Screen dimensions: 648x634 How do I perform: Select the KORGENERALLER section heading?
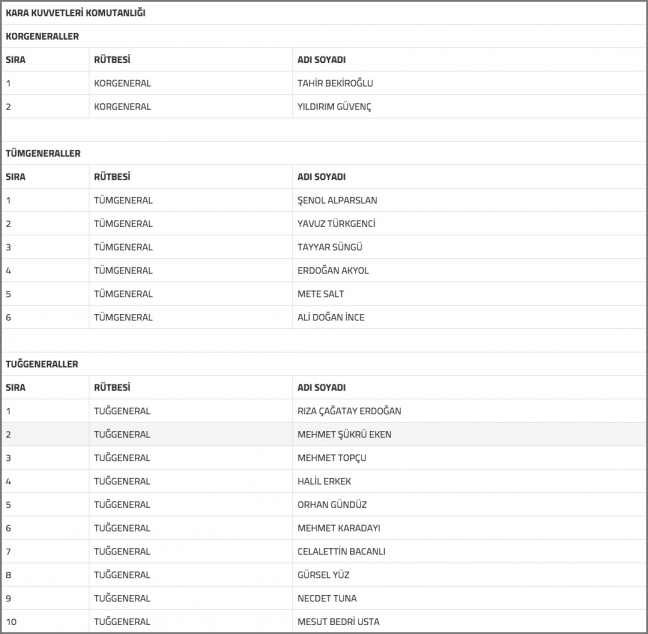click(42, 37)
